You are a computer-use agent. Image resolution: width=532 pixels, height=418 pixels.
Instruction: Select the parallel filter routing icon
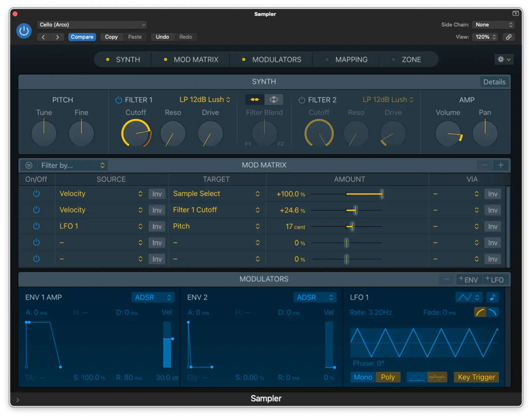274,99
